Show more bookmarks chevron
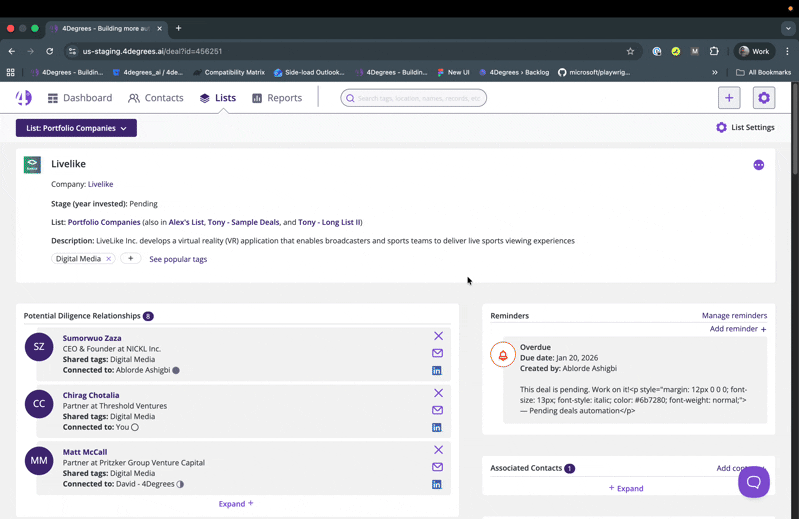This screenshot has height=519, width=799. [715, 72]
